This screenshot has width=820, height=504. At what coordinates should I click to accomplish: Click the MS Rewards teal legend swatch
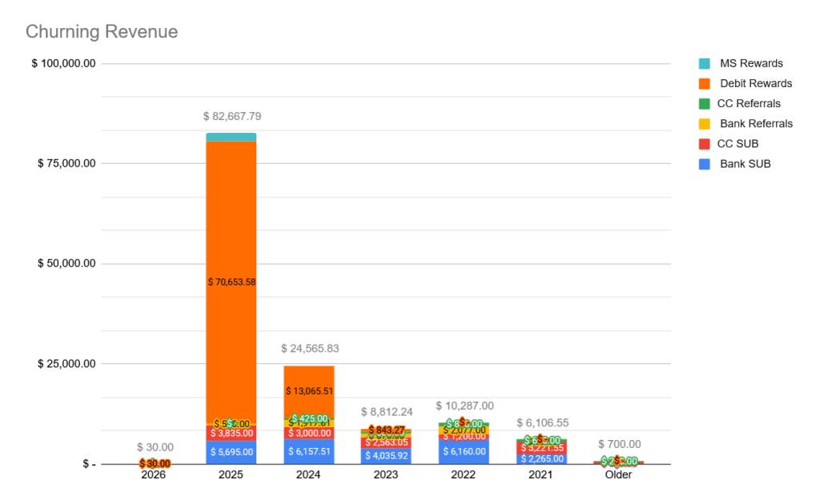[705, 63]
